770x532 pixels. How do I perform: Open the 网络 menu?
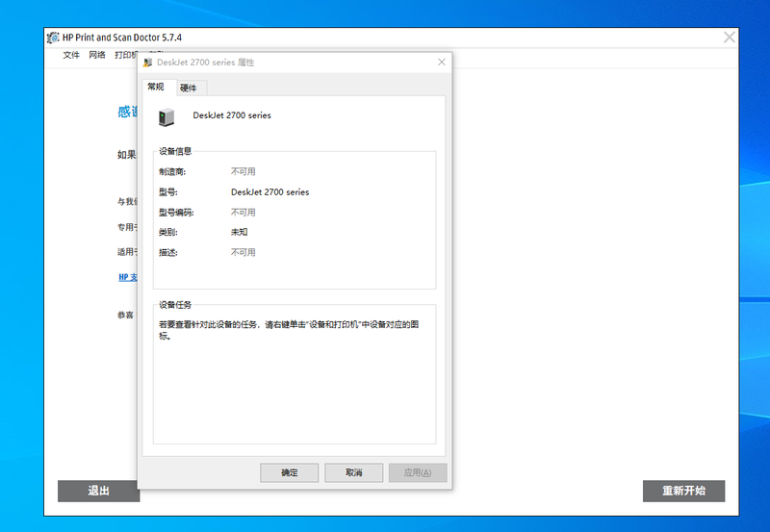[x=97, y=55]
